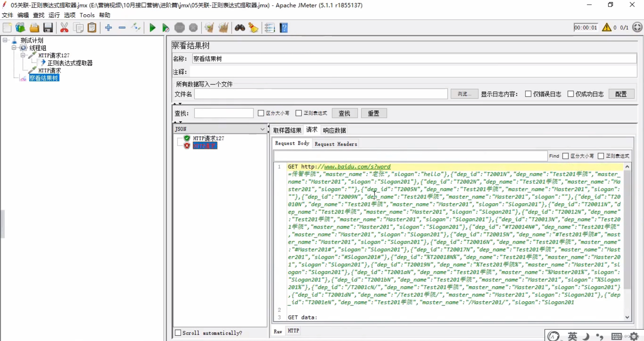This screenshot has height=341, width=644.
Task: Click the minus Collapse All icon
Action: (122, 28)
